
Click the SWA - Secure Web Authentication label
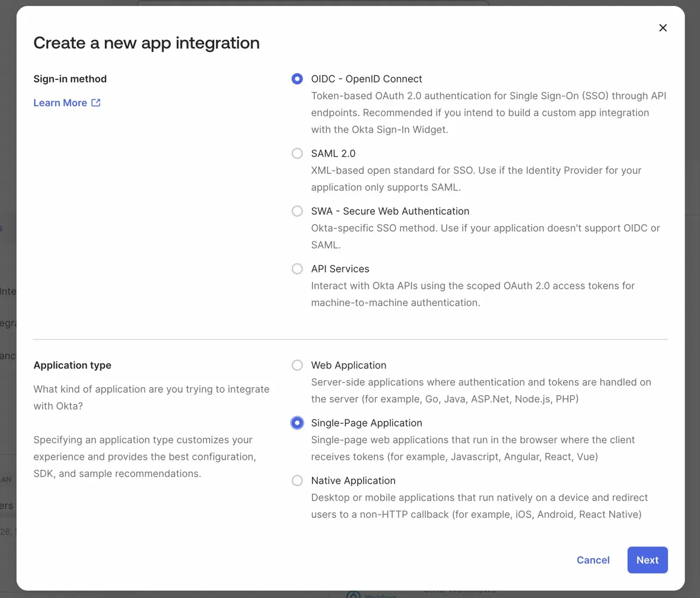(x=390, y=211)
